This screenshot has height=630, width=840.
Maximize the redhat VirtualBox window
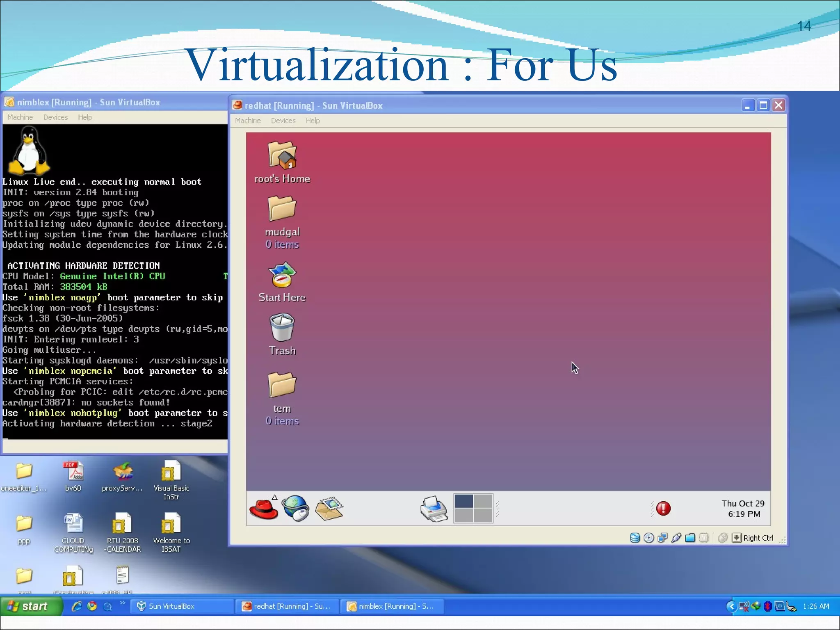click(x=763, y=105)
